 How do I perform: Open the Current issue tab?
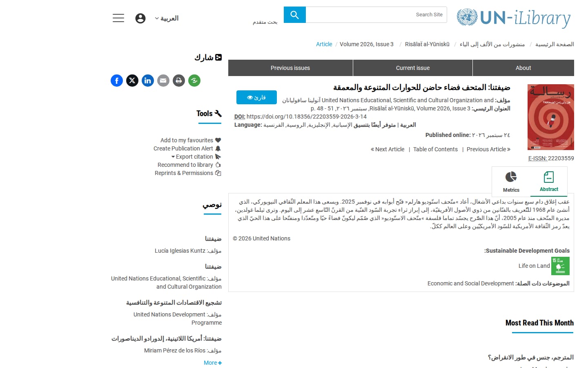click(413, 68)
